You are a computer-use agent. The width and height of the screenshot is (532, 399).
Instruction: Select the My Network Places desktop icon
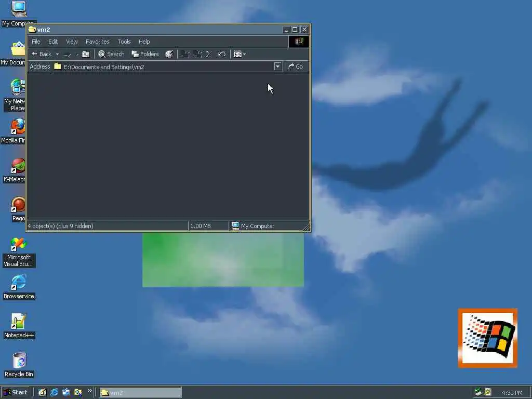pyautogui.click(x=14, y=95)
